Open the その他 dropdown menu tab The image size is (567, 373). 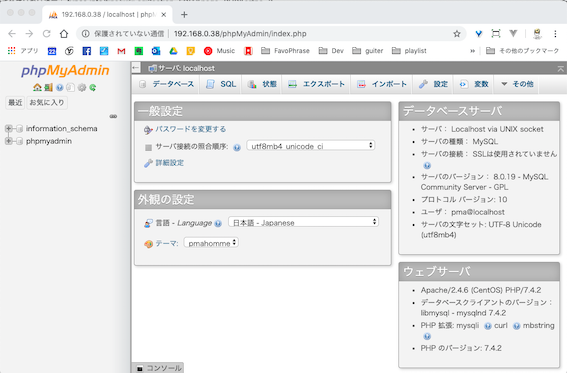coord(517,84)
